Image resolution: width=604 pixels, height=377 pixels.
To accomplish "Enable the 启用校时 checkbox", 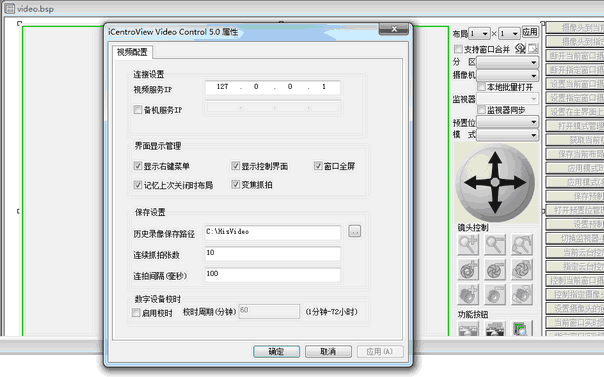I will (x=136, y=312).
